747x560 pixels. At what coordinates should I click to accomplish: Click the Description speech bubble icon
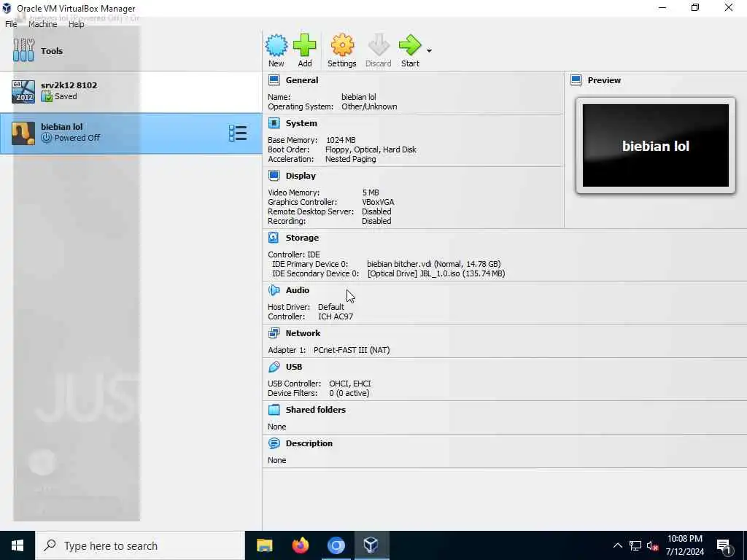tap(274, 443)
